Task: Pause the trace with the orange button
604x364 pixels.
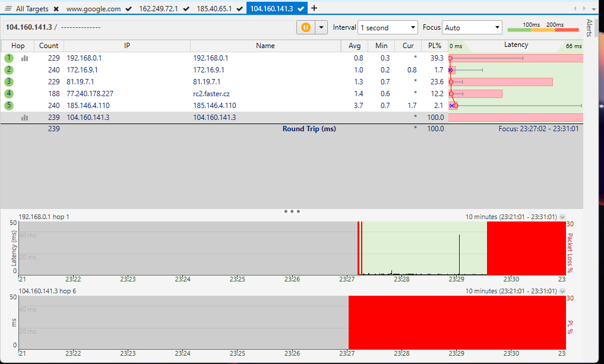Action: [306, 27]
